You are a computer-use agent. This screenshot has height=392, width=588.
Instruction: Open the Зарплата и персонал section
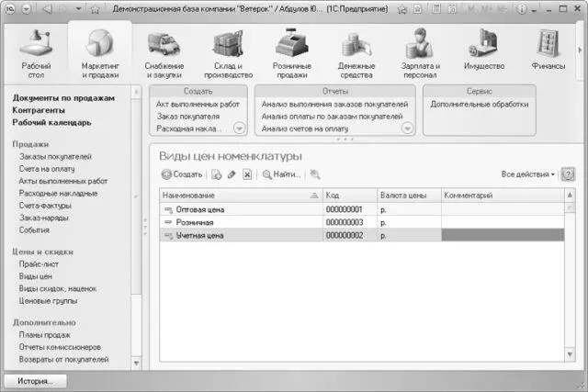click(x=420, y=54)
